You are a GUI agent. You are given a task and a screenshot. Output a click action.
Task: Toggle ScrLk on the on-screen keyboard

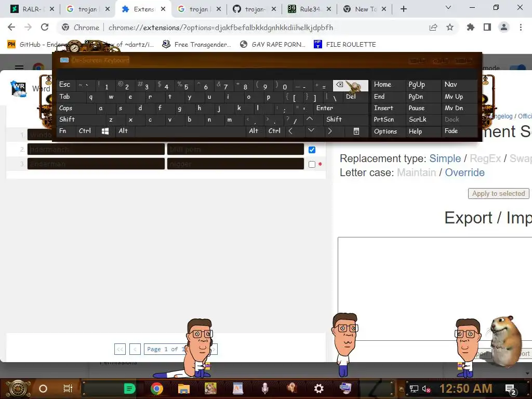(423, 119)
